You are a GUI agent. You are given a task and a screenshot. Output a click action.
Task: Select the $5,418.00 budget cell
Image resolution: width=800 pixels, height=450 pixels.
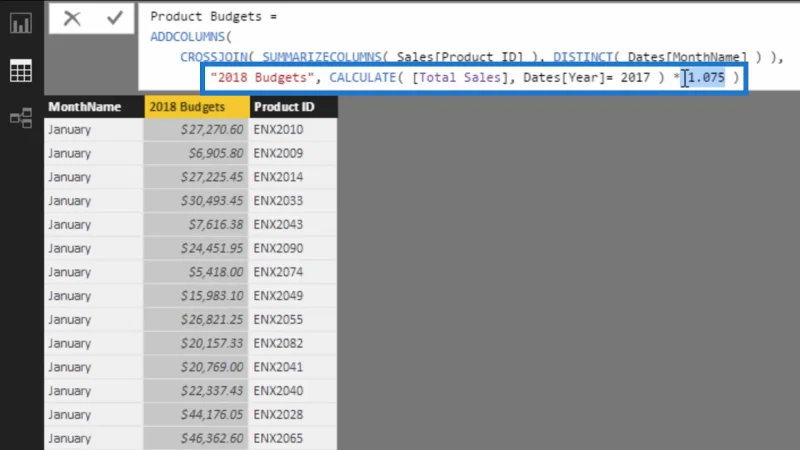coord(196,272)
